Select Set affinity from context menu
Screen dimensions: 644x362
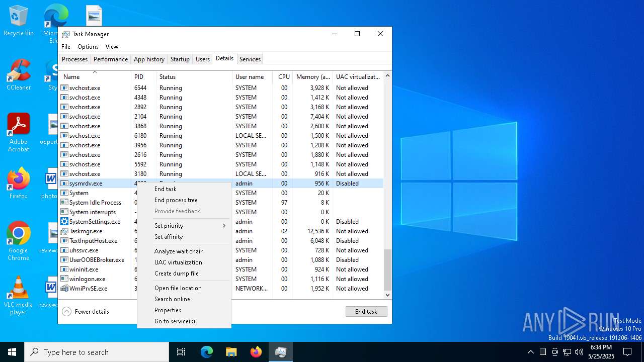(x=184, y=237)
